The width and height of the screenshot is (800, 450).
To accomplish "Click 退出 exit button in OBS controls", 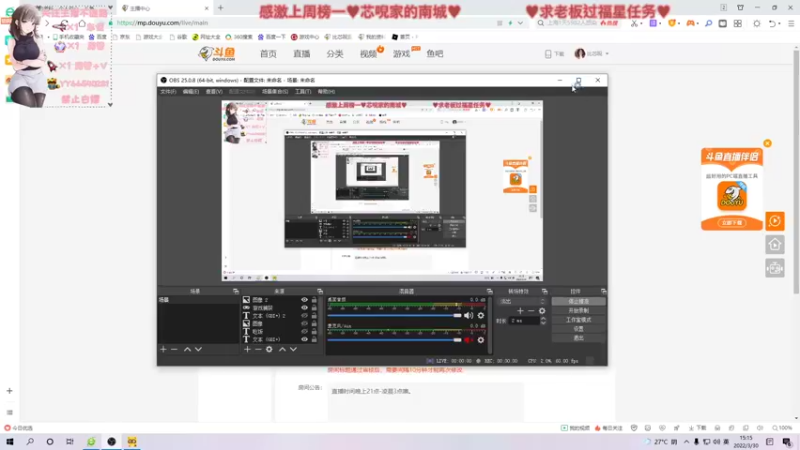I will tap(579, 338).
